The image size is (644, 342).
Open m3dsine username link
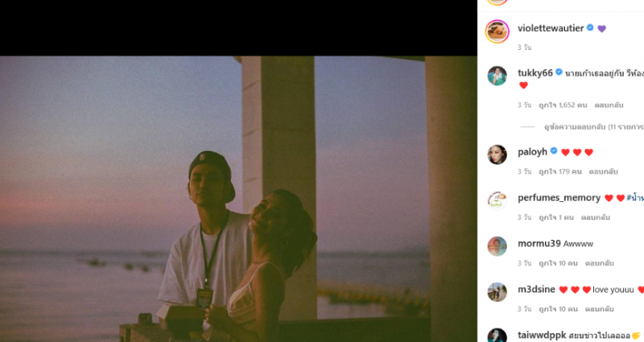coord(536,289)
